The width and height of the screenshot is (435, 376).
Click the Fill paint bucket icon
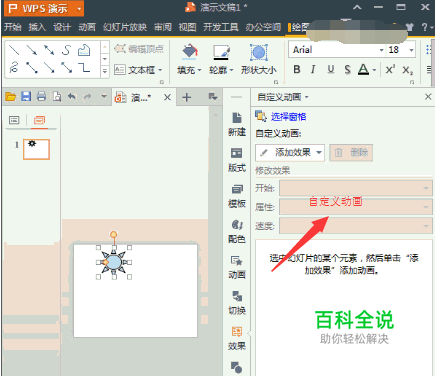tap(189, 52)
